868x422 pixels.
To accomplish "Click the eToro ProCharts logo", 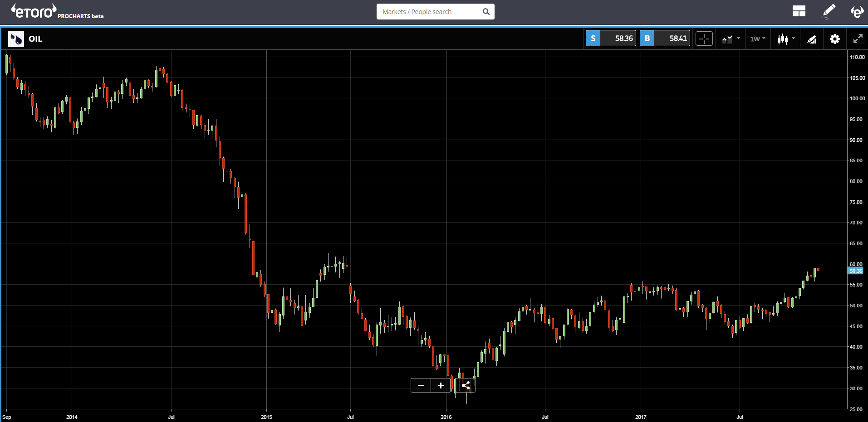I will click(58, 11).
